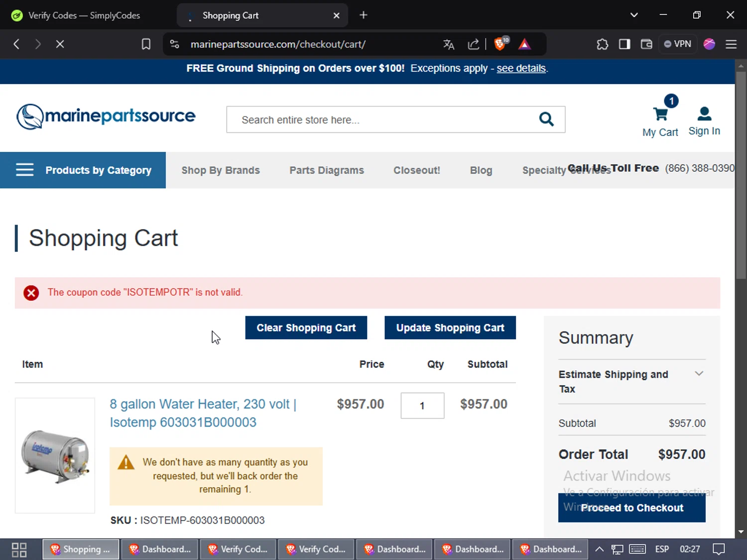The image size is (747, 560).
Task: Click the translate page icon
Action: coord(449,44)
